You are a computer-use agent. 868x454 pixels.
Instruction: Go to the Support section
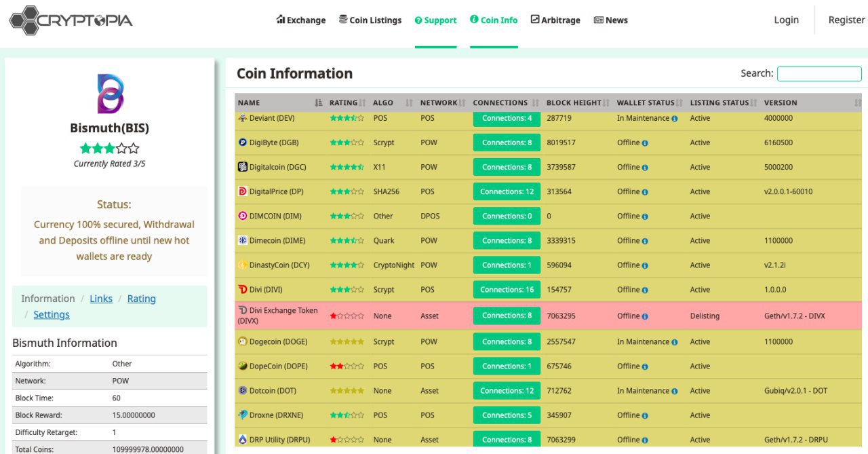435,20
